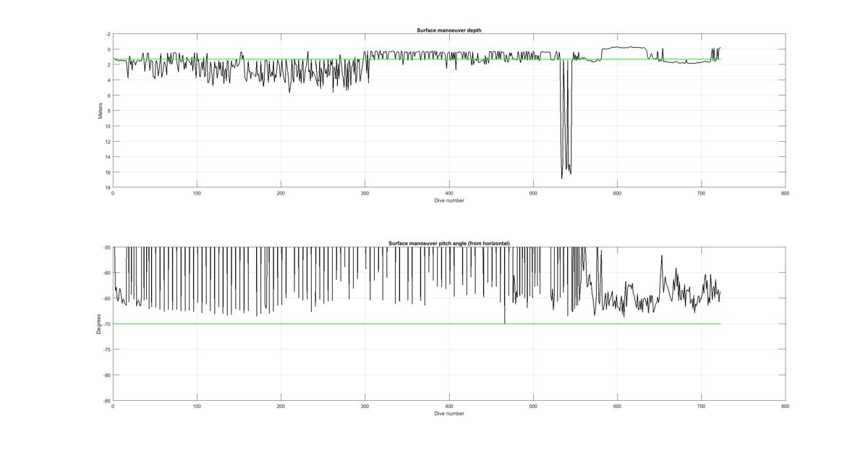The image size is (868, 450).
Task: Select the -60 tick on the pitch y-axis
Action: coord(107,273)
